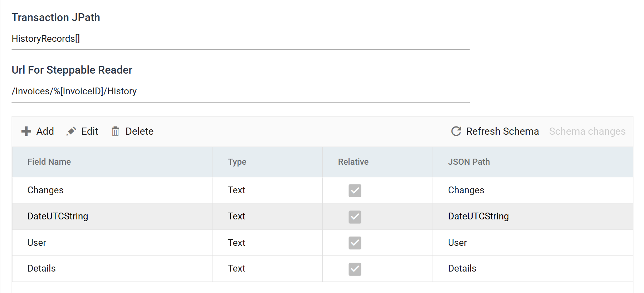This screenshot has height=293, width=644.
Task: Select the Details field name cell
Action: tap(112, 268)
